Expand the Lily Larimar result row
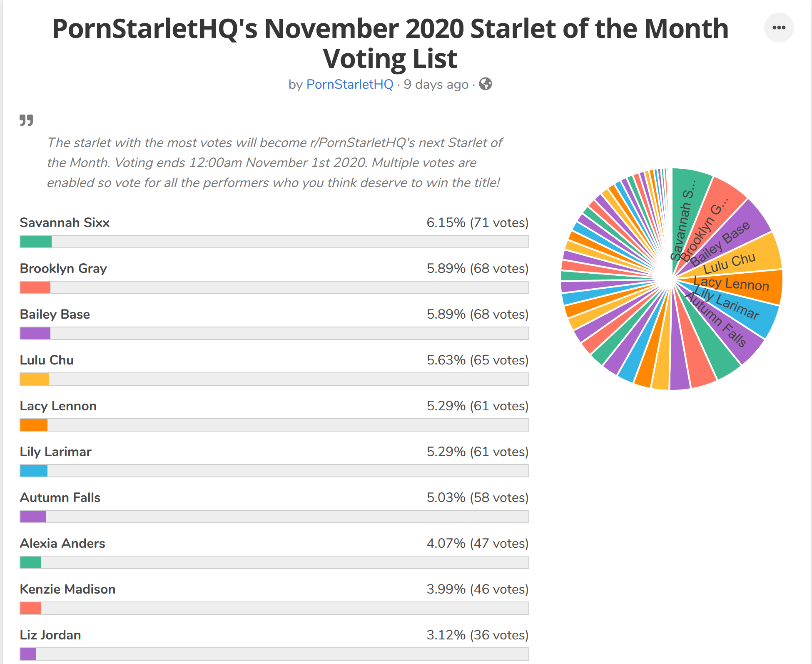Screen dimensions: 812x664 (56, 452)
